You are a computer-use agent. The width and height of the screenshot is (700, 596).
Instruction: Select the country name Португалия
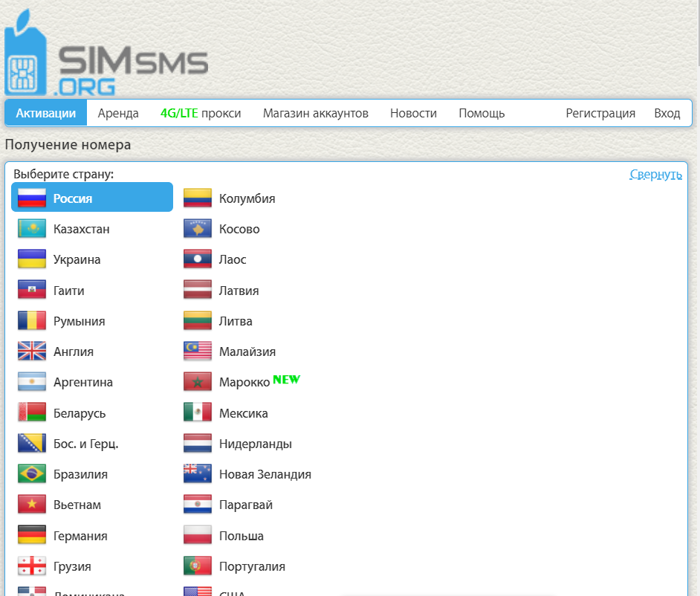point(252,566)
